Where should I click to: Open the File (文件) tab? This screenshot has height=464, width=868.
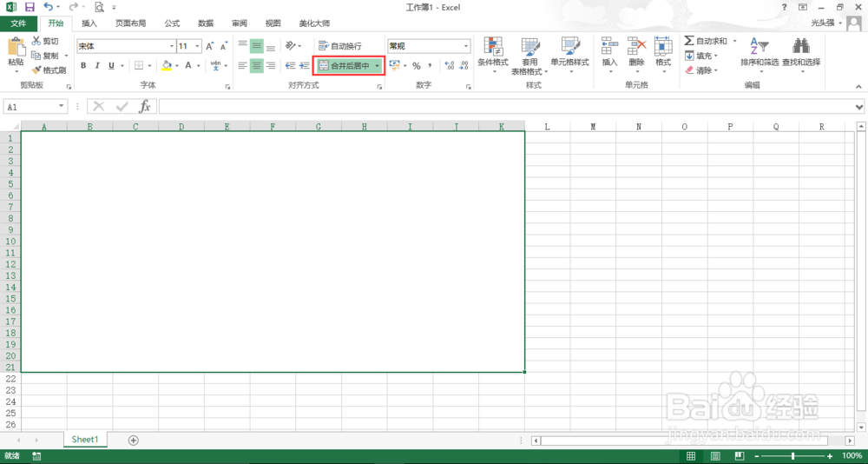coord(19,23)
